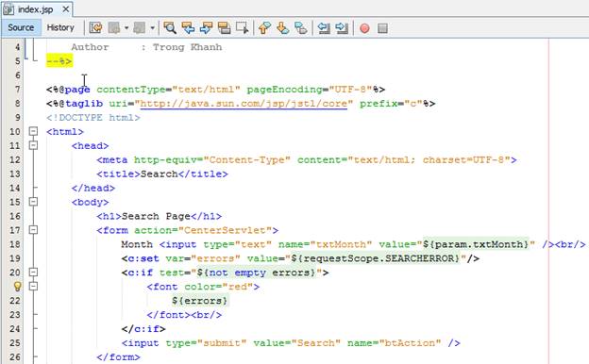Click the <!DOCTYPE html> line
This screenshot has height=364, width=589.
93,118
